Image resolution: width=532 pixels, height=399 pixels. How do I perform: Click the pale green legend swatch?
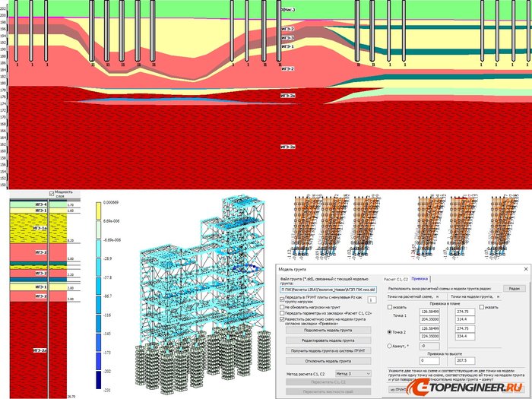click(98, 230)
